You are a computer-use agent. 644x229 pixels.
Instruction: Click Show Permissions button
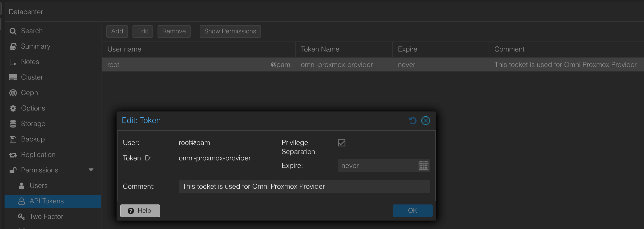(230, 31)
